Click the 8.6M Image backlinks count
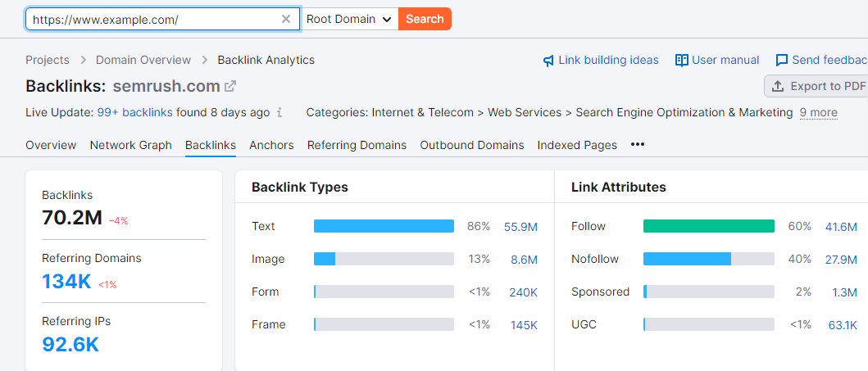The image size is (868, 371). [x=523, y=260]
